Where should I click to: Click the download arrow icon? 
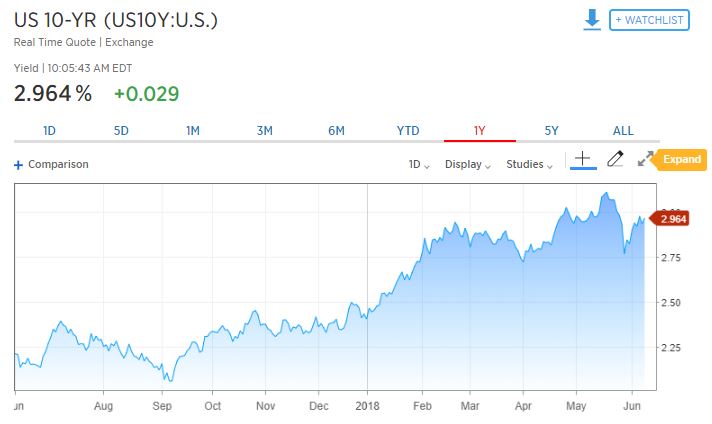592,19
